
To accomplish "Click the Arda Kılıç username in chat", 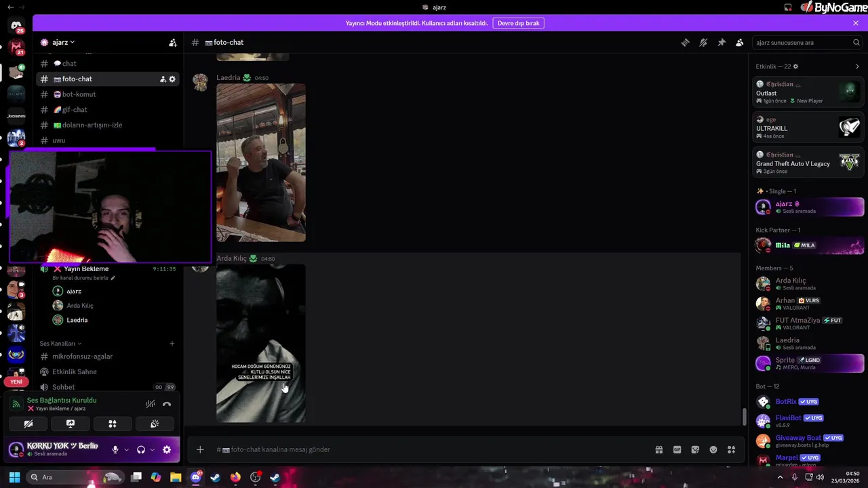I will coord(231,258).
